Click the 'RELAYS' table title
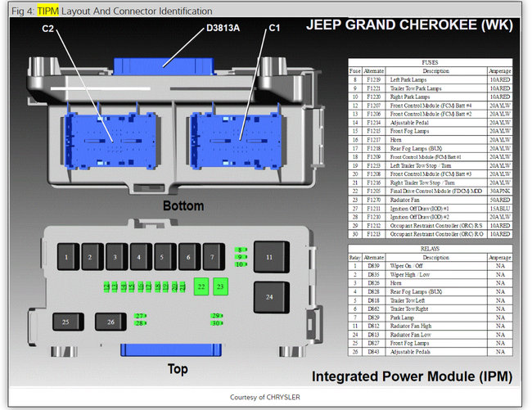This screenshot has height=410, width=532. click(x=430, y=249)
